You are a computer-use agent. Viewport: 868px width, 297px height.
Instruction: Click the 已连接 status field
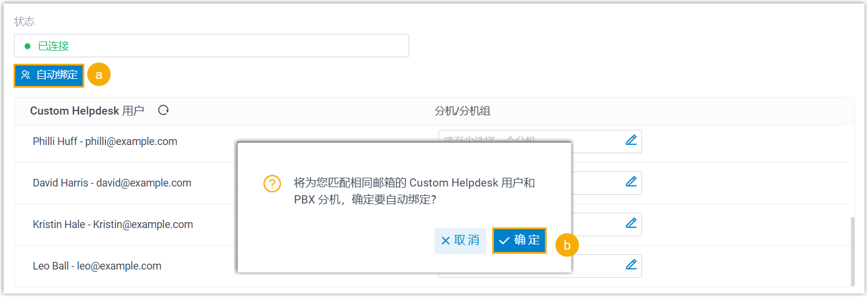tap(211, 46)
